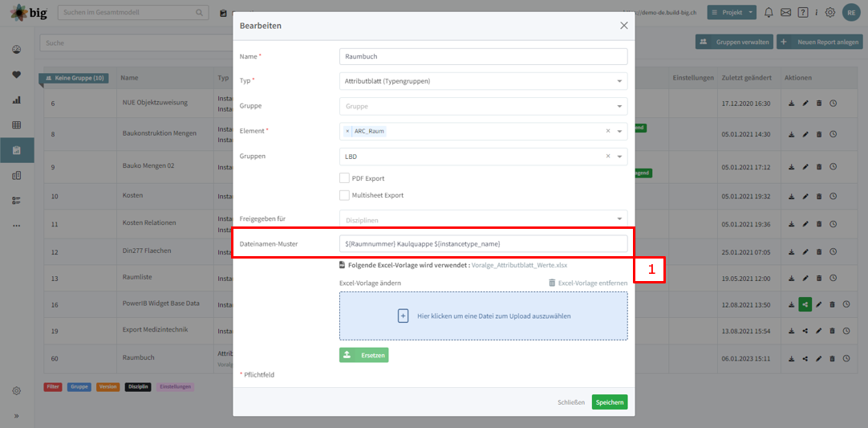868x428 pixels.
Task: Click the help question mark icon
Action: (803, 12)
